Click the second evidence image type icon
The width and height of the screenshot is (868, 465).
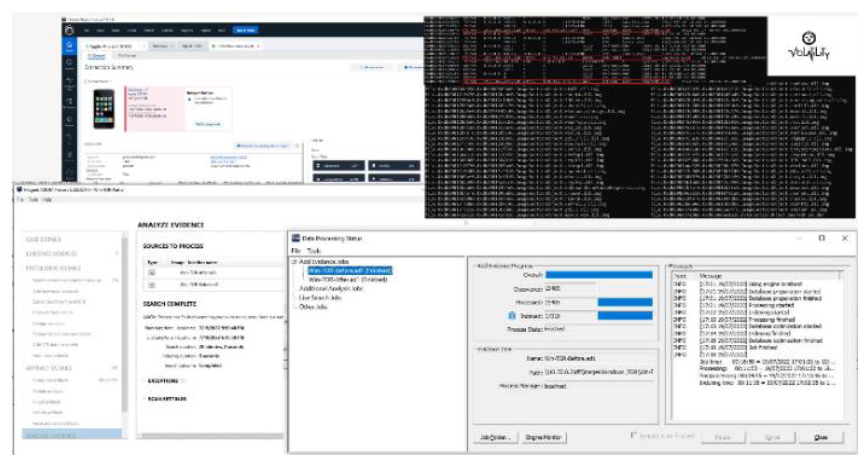click(152, 285)
